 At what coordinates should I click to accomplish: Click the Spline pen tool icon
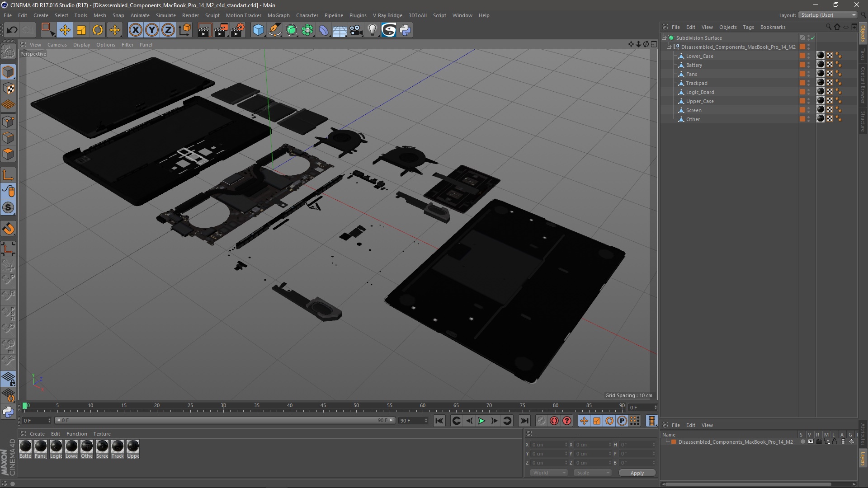click(x=275, y=30)
